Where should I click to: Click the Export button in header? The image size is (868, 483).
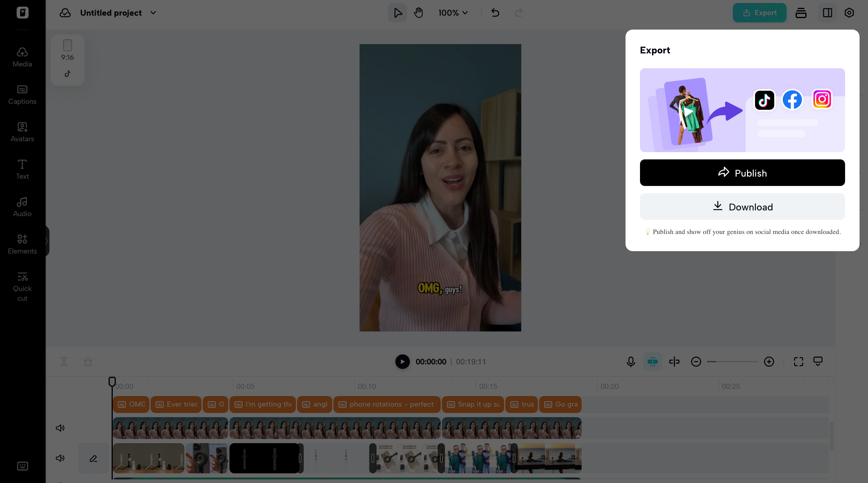pyautogui.click(x=759, y=13)
